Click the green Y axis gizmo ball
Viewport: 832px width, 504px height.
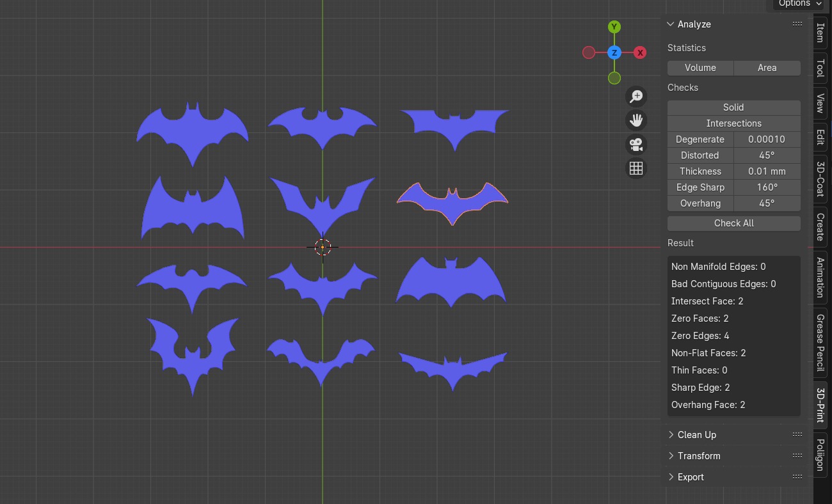pos(614,27)
